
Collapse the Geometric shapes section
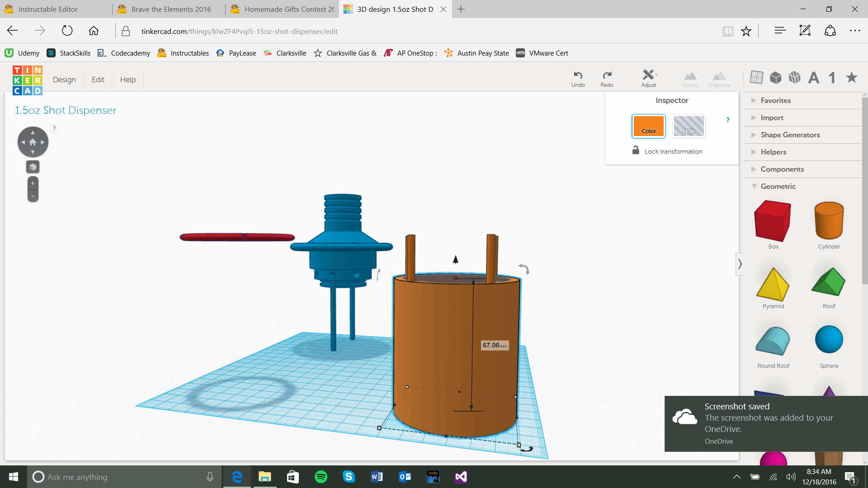pos(778,186)
